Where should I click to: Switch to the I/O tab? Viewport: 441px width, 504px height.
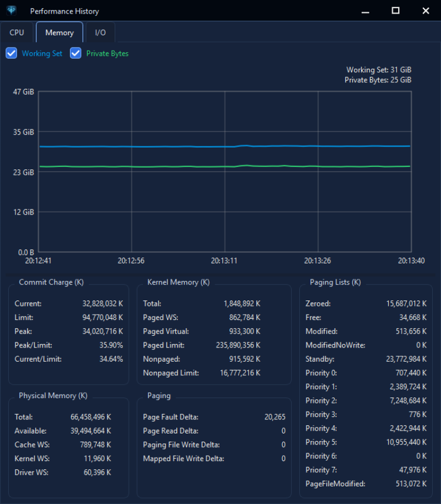pos(101,32)
